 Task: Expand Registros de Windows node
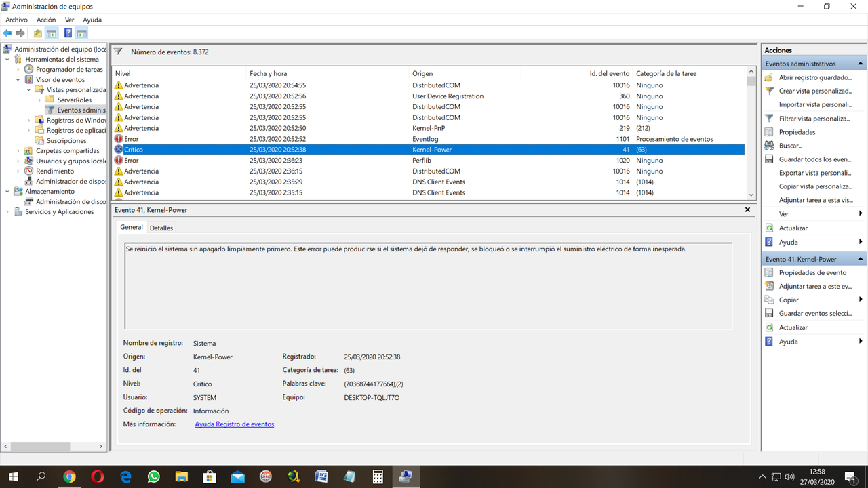[29, 120]
